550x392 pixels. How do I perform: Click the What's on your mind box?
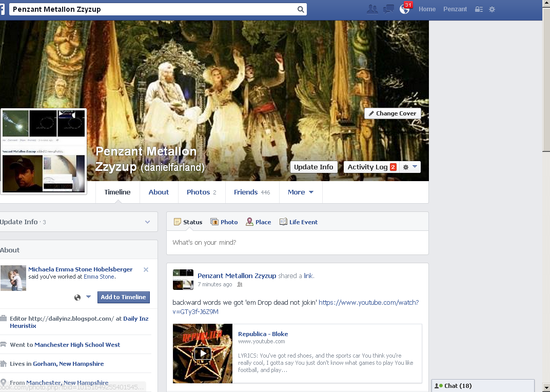298,243
